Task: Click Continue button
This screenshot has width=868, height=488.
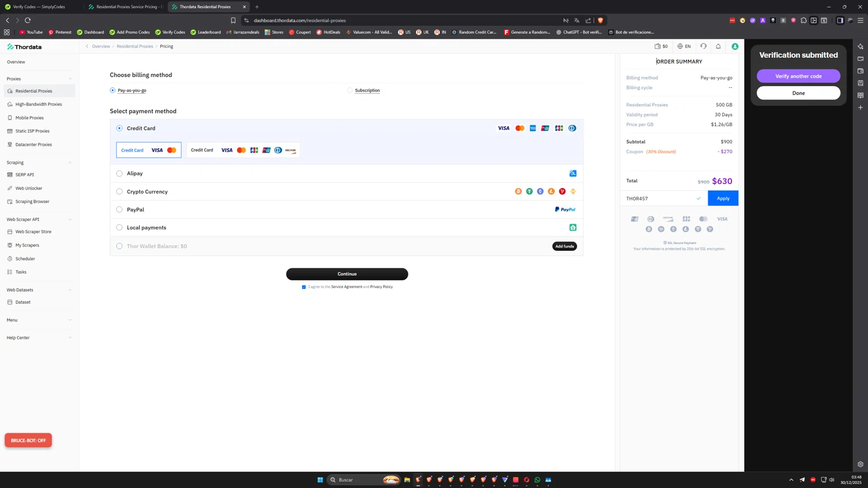Action: pos(347,274)
